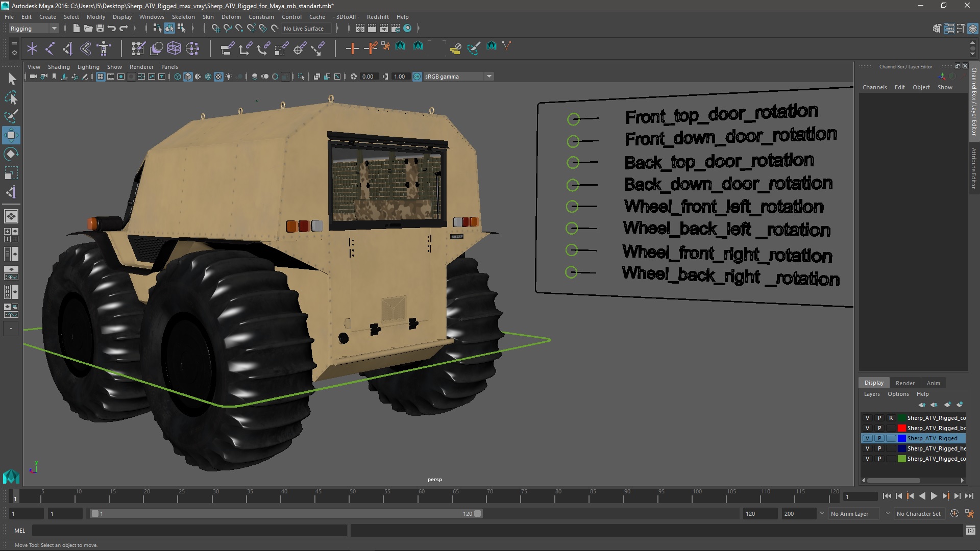Image resolution: width=980 pixels, height=551 pixels.
Task: Activate the Lasso select tool
Action: tap(11, 97)
